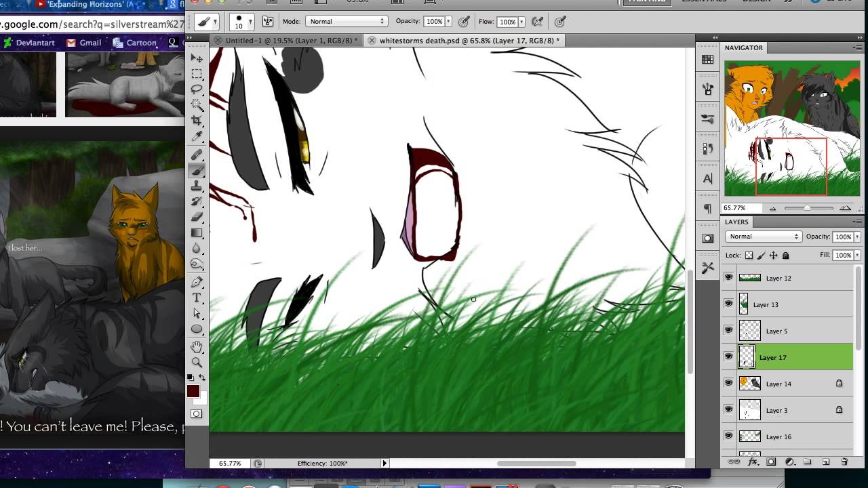Click the Navigator zoom slider
The image size is (868, 488).
click(x=807, y=208)
